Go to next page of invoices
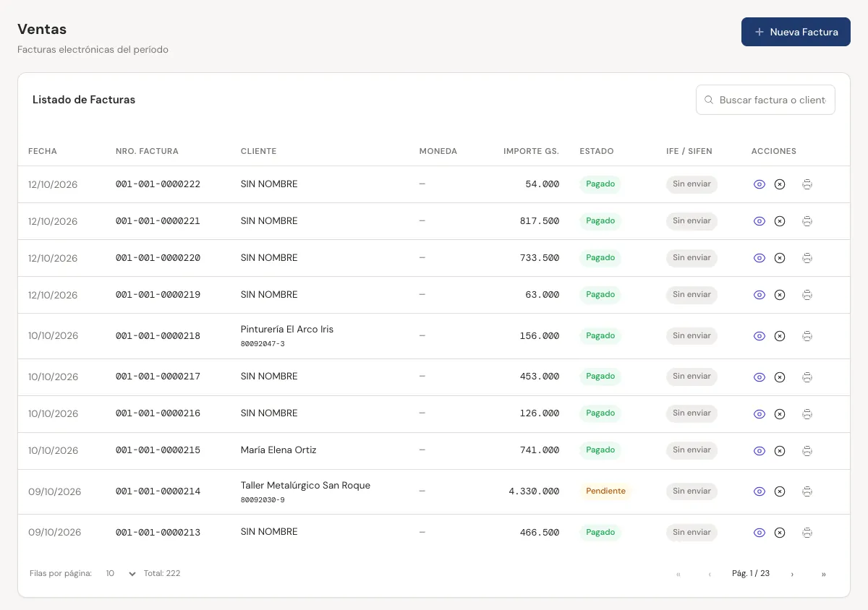The height and width of the screenshot is (610, 868). pos(792,574)
